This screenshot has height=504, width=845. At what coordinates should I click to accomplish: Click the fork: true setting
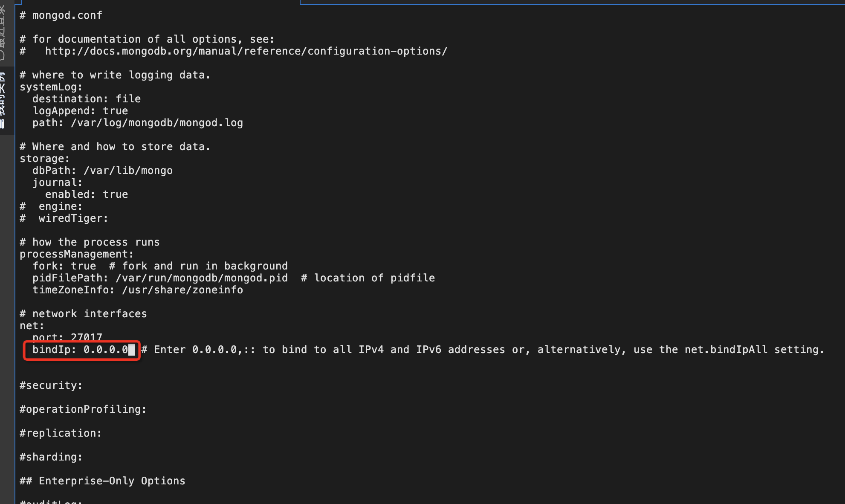coord(64,266)
